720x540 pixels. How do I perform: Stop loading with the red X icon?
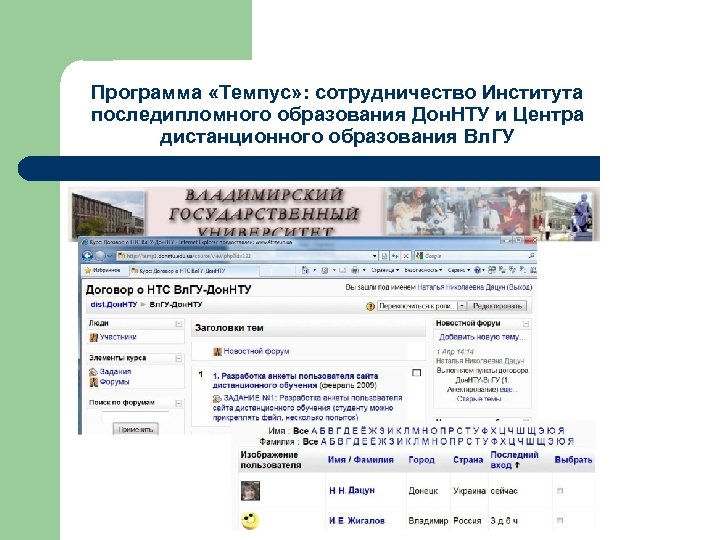[406, 256]
